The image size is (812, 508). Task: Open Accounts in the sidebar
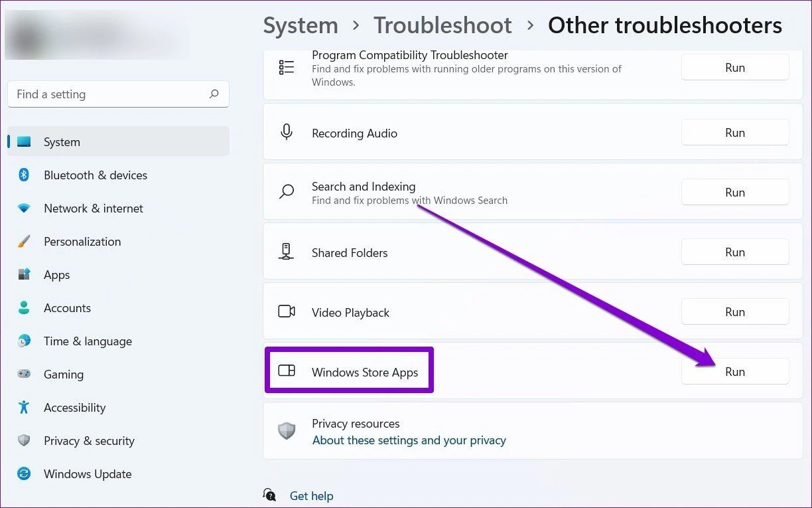67,308
